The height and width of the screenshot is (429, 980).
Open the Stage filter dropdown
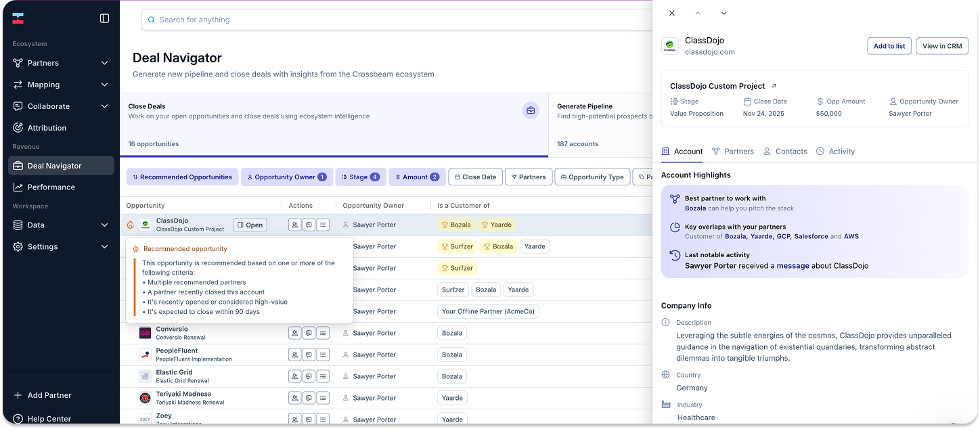[361, 177]
